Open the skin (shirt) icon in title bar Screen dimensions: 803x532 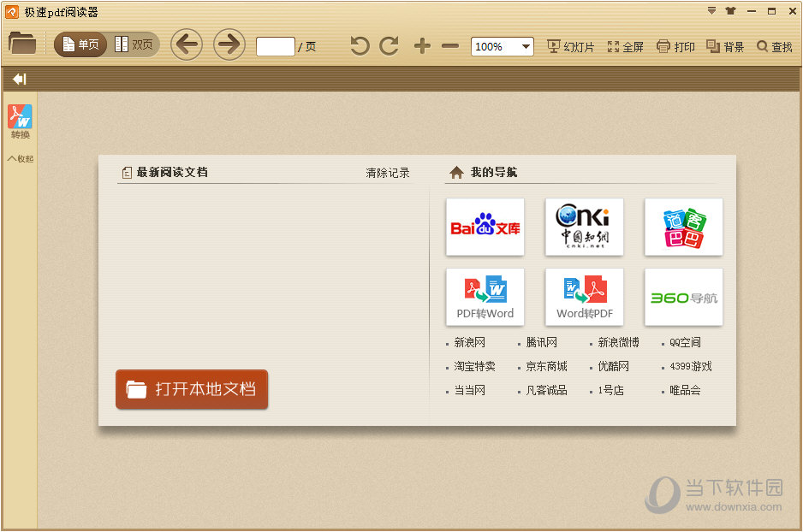click(x=731, y=11)
